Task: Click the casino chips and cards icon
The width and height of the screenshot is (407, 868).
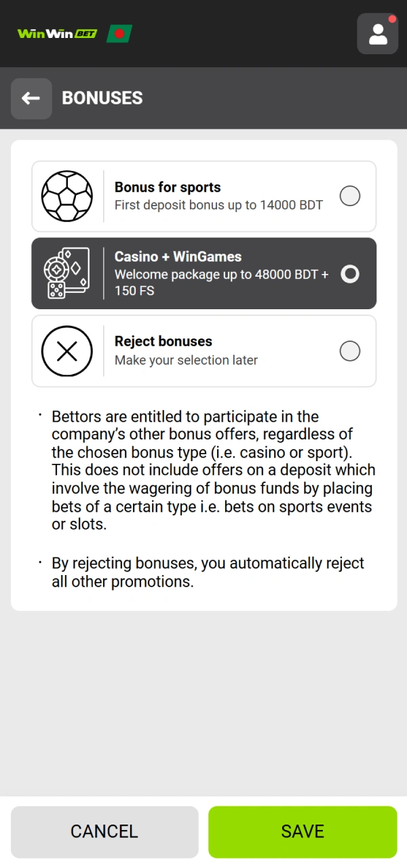Action: point(68,273)
